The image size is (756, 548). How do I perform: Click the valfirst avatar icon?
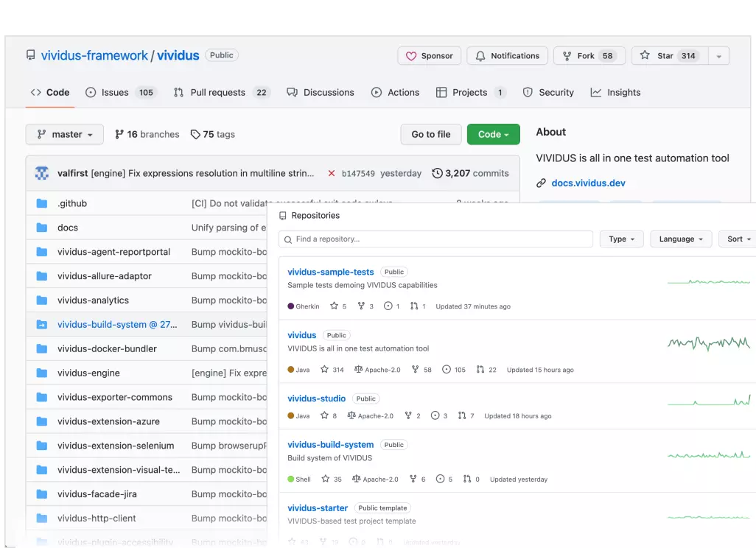tap(42, 173)
